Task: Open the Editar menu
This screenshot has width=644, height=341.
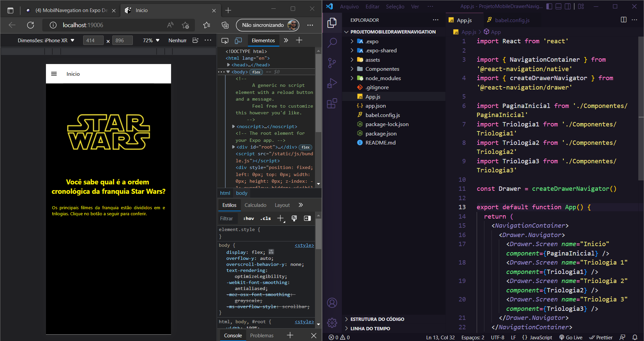Action: click(x=372, y=6)
